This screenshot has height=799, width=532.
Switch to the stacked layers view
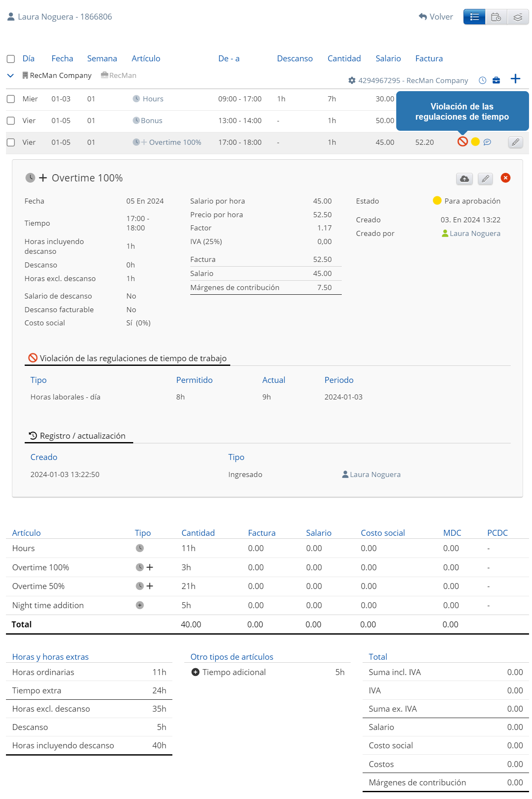pyautogui.click(x=518, y=17)
